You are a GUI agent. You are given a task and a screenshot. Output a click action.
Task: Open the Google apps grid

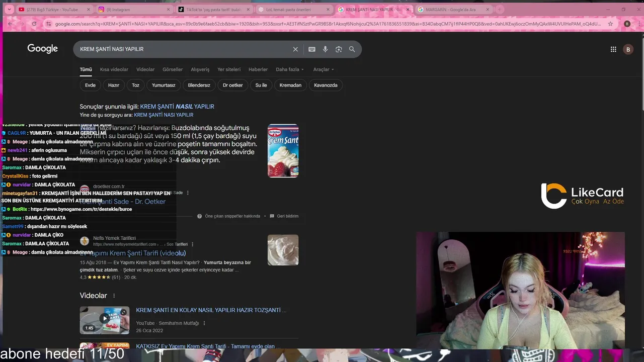(613, 49)
